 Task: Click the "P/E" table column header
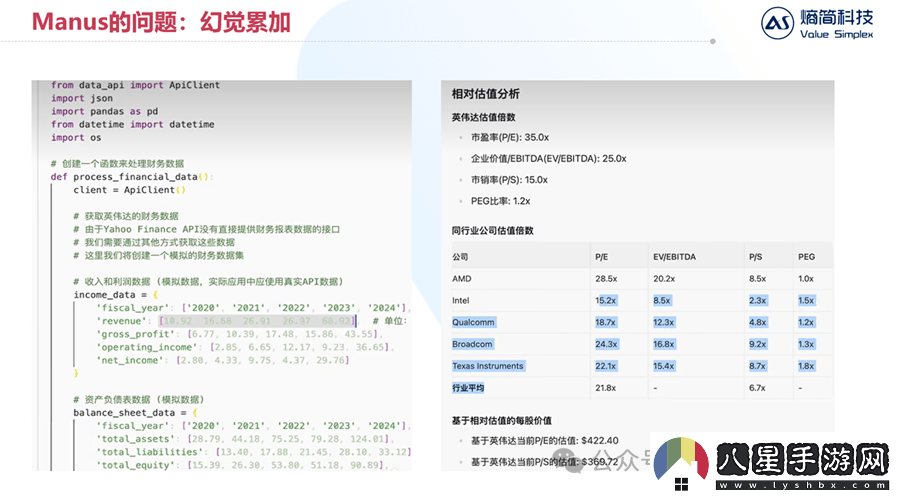[x=602, y=257]
